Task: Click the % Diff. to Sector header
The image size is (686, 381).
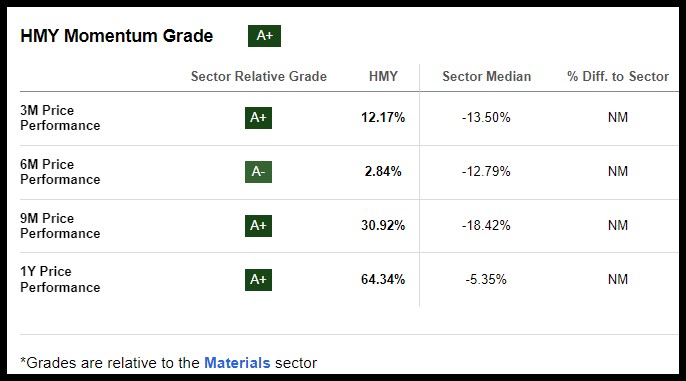Action: click(618, 77)
